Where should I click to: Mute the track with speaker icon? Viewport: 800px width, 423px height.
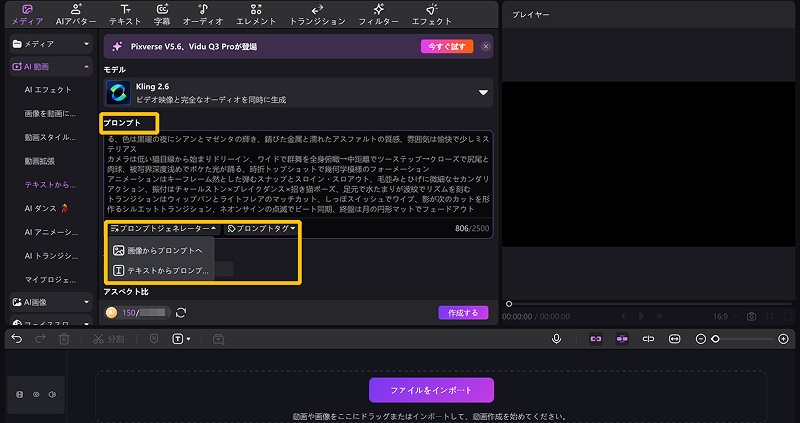click(x=52, y=394)
